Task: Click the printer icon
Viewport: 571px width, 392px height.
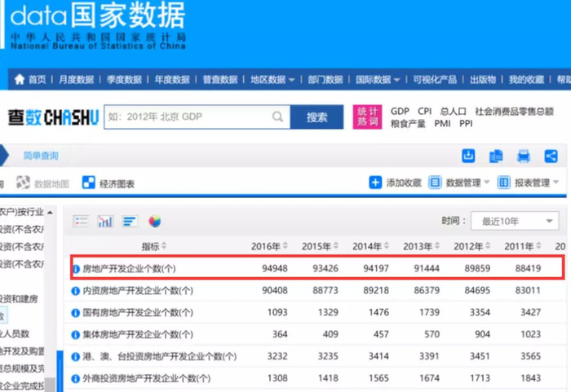Action: (x=524, y=156)
